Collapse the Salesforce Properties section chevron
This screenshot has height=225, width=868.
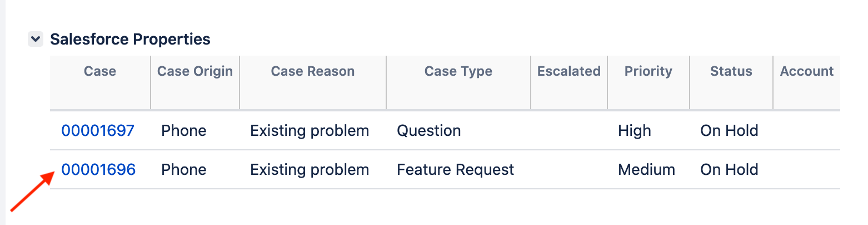[36, 40]
